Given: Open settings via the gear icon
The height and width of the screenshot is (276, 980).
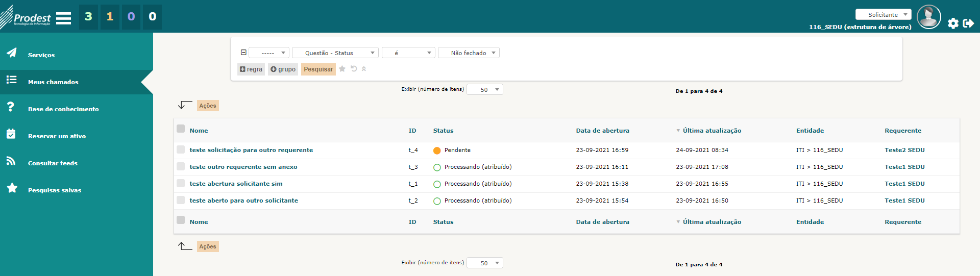Looking at the screenshot, I should pos(953,23).
